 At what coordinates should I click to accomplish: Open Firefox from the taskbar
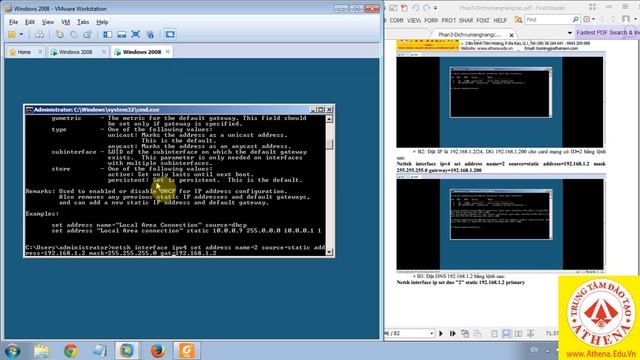(158, 351)
